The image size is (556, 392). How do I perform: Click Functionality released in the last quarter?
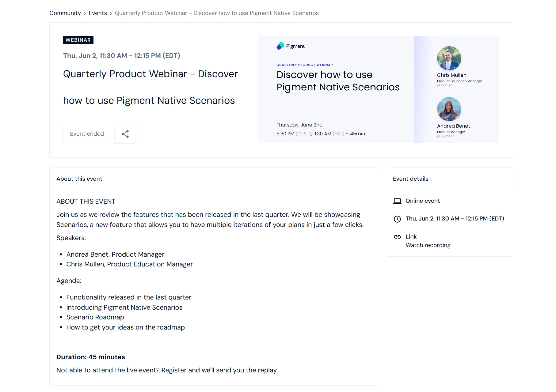pos(129,297)
